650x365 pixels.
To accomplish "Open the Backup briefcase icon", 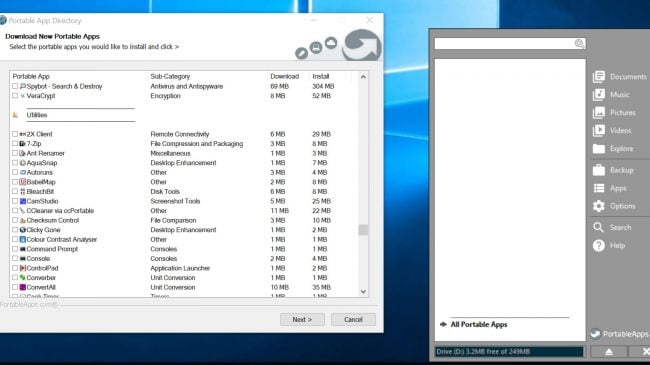I will [x=599, y=170].
